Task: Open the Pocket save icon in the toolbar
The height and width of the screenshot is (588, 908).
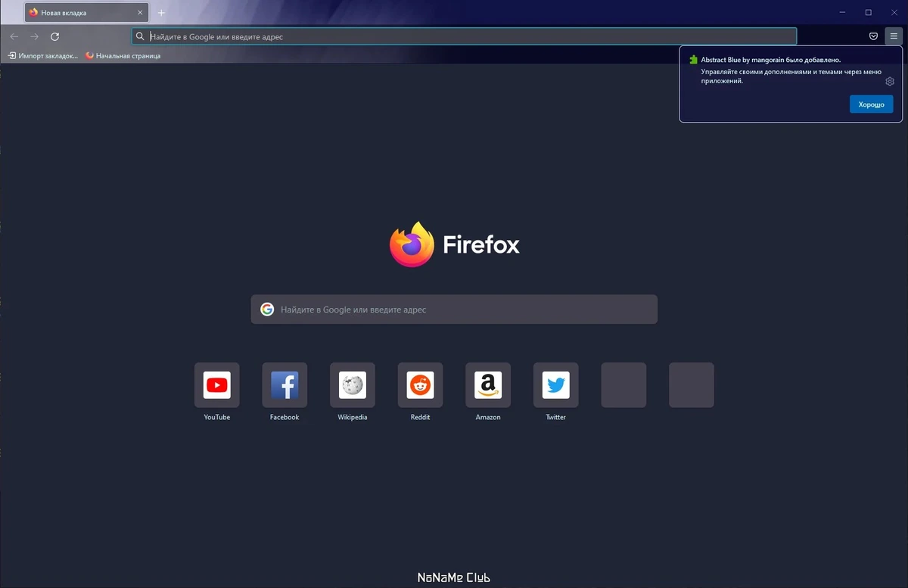Action: pos(873,36)
